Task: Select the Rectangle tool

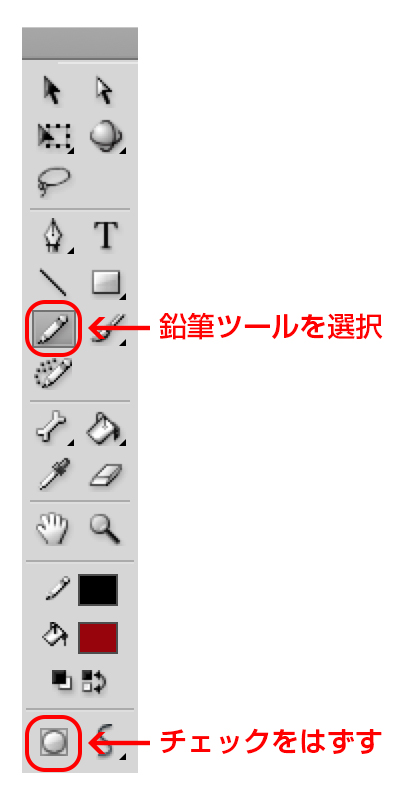Action: click(107, 284)
